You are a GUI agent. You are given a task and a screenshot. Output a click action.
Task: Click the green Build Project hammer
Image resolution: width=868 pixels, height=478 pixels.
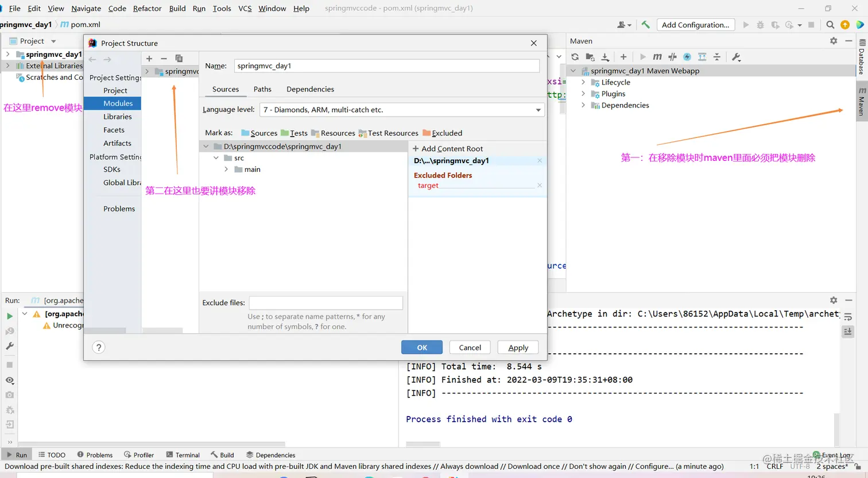coord(646,25)
